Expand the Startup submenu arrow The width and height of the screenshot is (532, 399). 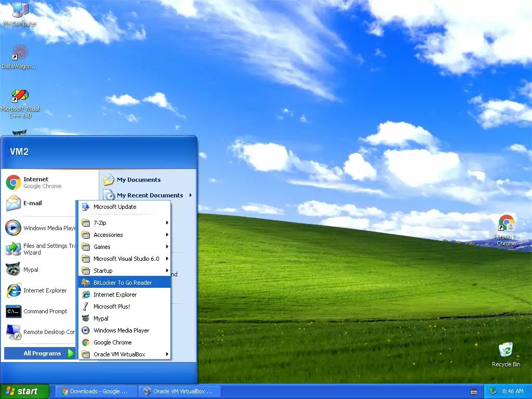tap(167, 270)
